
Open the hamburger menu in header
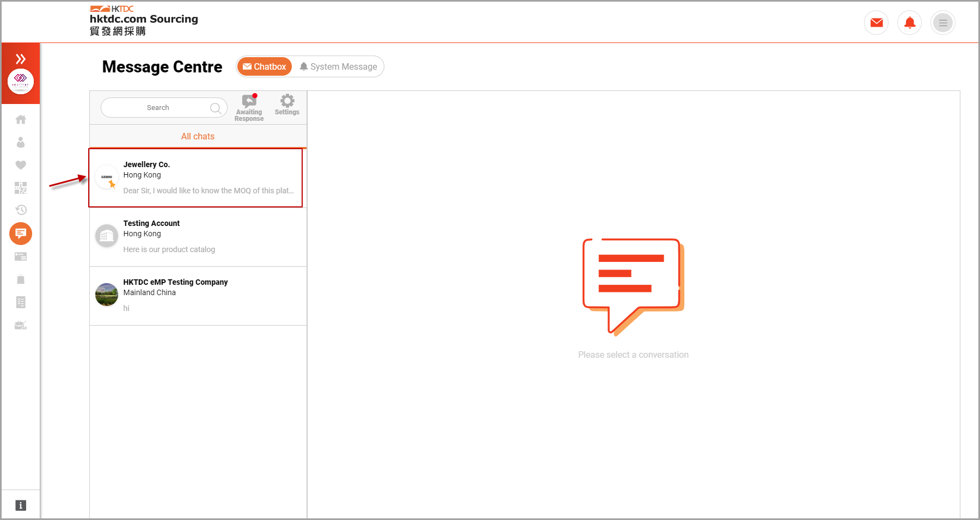click(x=942, y=23)
